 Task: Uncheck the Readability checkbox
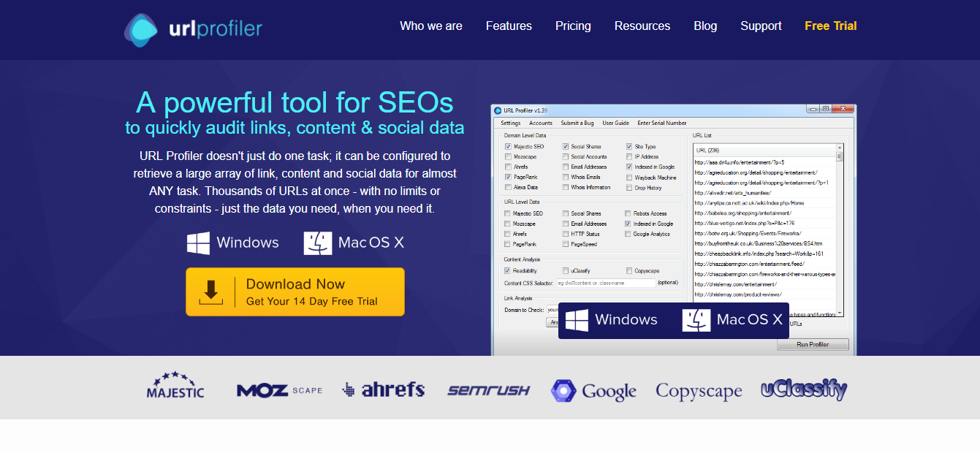coord(507,270)
